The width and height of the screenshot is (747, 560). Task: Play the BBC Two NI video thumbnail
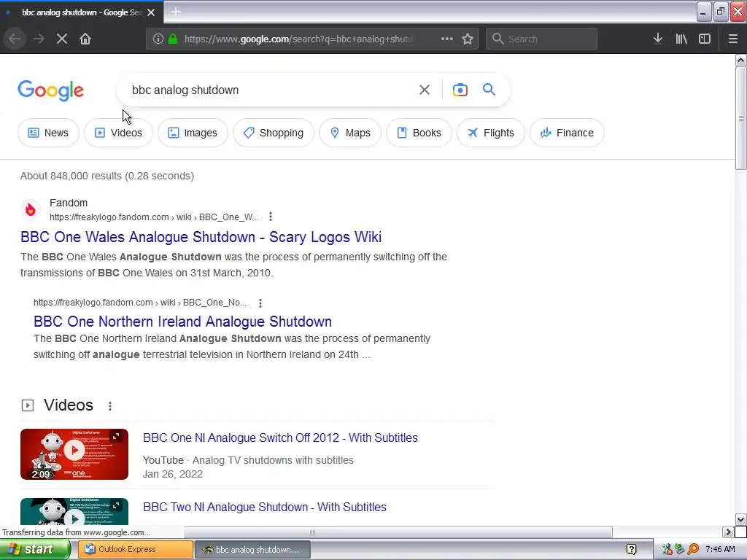74,512
